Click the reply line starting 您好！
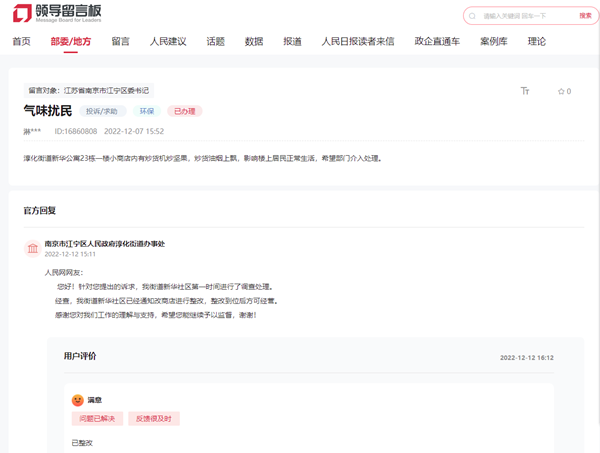This screenshot has height=453, width=600. point(165,287)
